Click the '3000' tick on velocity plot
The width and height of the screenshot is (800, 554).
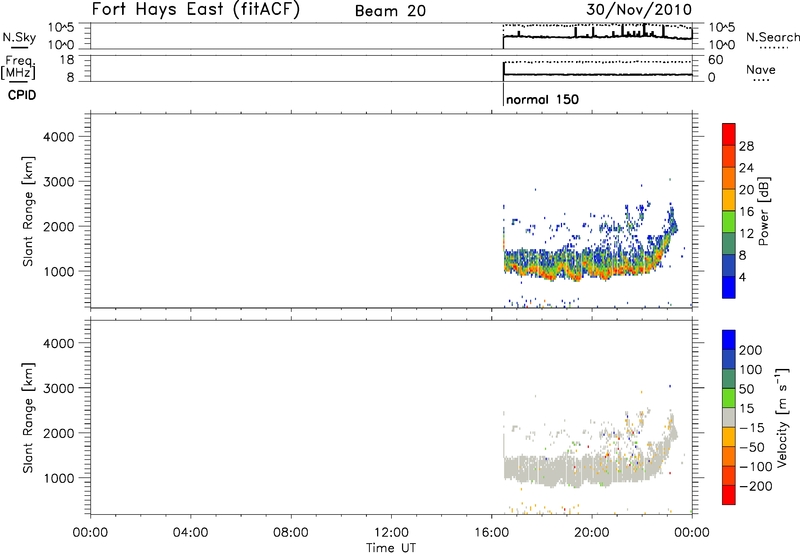tap(58, 388)
